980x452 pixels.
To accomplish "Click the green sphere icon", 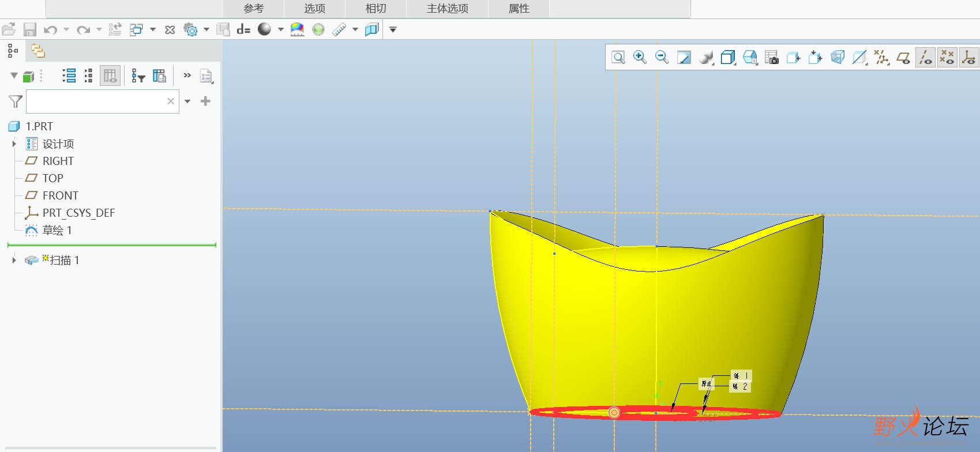I will pos(318,29).
